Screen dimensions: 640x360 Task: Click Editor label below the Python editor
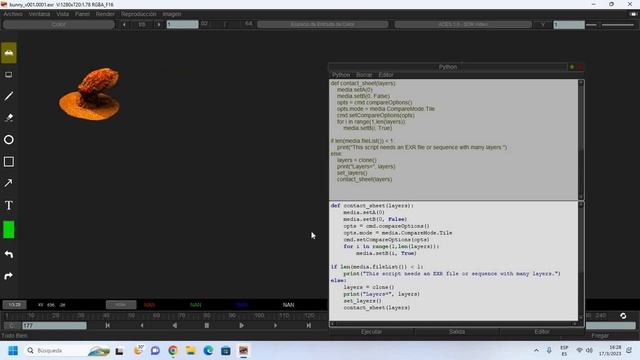pos(542,332)
